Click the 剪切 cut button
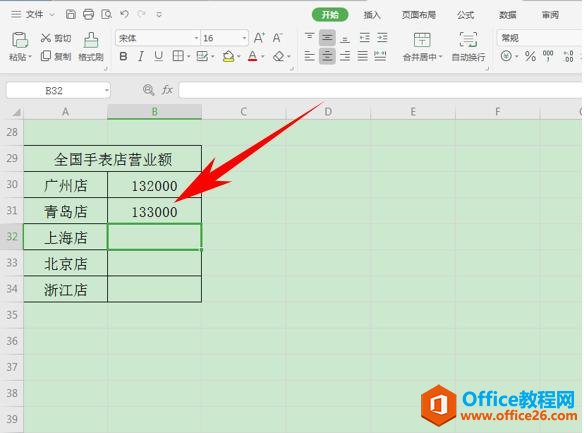The height and width of the screenshot is (433, 584). (x=56, y=38)
